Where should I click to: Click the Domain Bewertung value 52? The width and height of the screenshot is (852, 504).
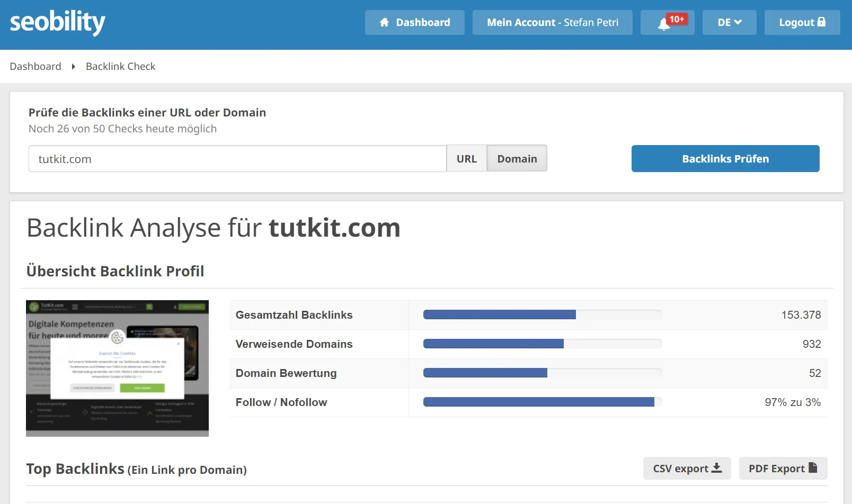tap(815, 373)
